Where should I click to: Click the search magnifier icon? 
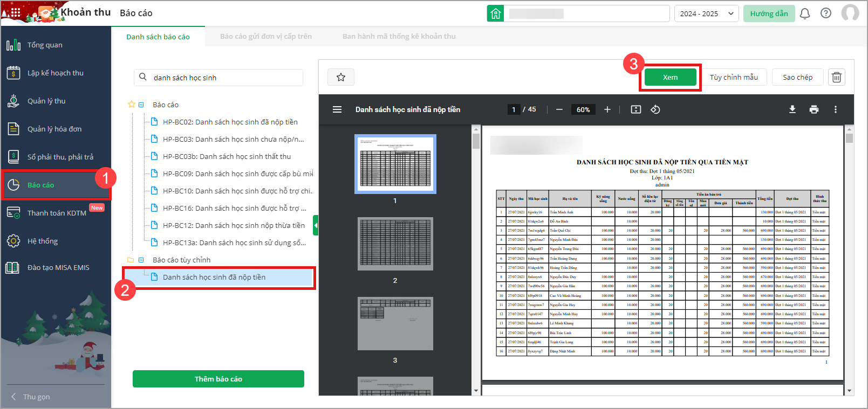(143, 77)
